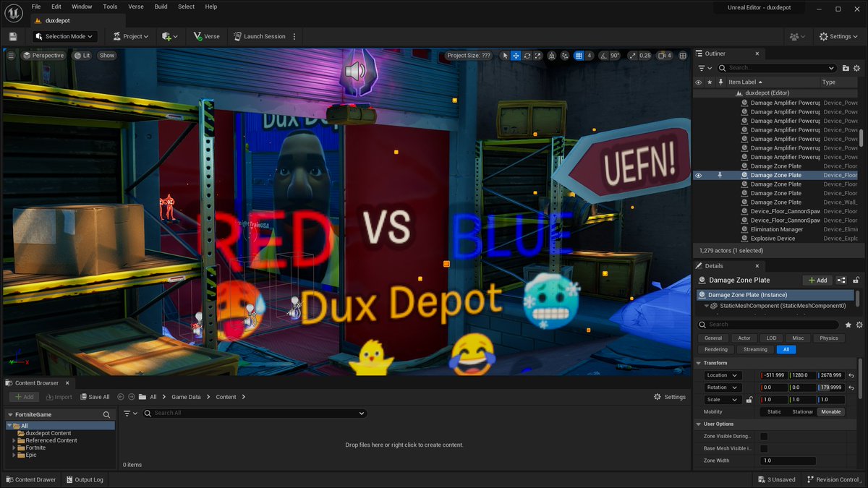Open the Details view options gear
The image size is (868, 488).
click(859, 325)
